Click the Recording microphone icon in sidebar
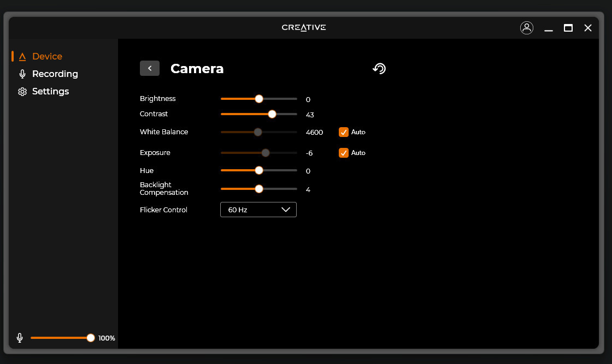This screenshot has height=364, width=612. point(22,74)
